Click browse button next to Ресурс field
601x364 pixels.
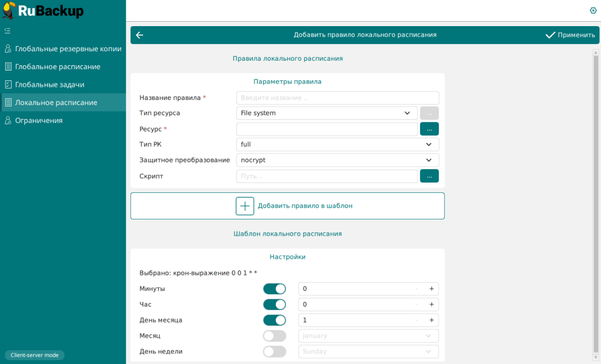[x=429, y=129]
